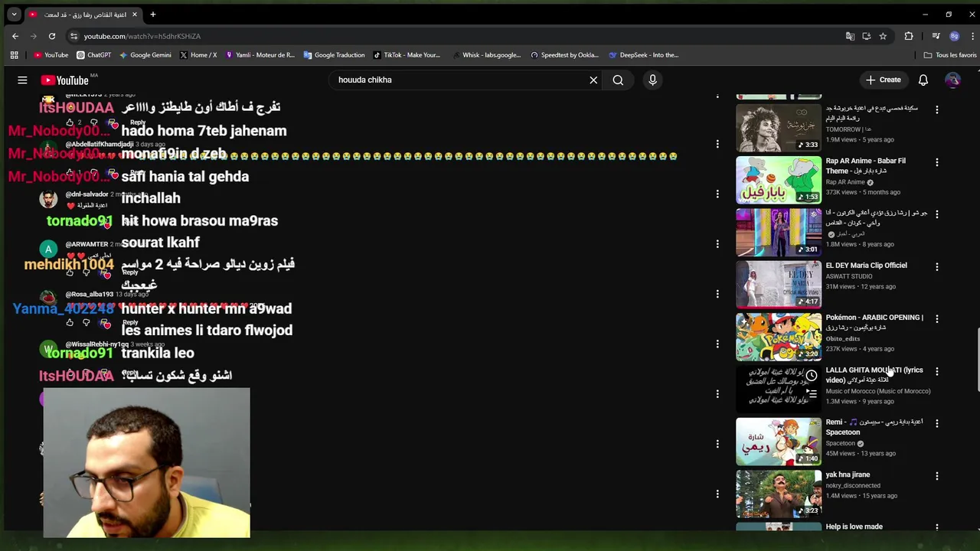Screen dimensions: 980x551
Task: Open the DeepSeek bookmark
Action: coord(644,55)
